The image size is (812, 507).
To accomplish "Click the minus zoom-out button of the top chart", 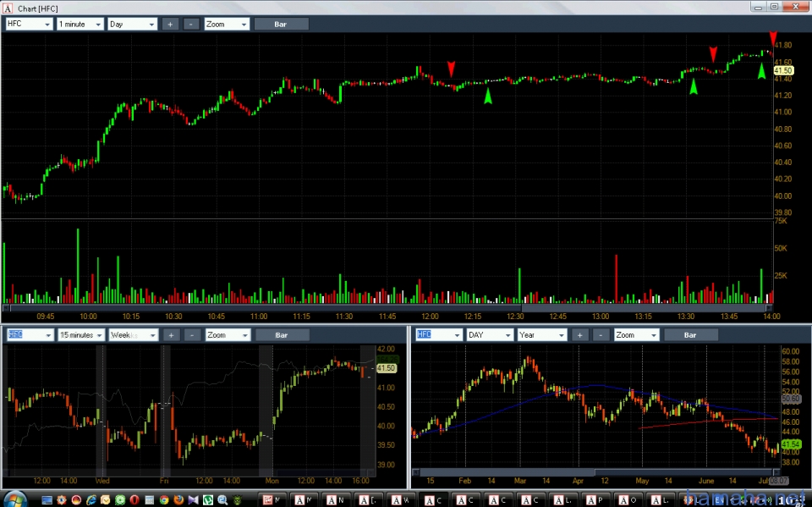I will 191,24.
